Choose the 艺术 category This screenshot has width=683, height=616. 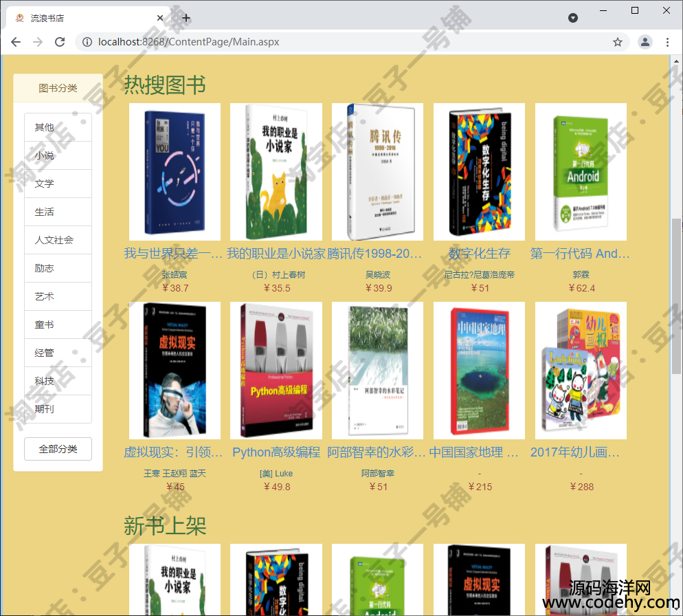(58, 296)
